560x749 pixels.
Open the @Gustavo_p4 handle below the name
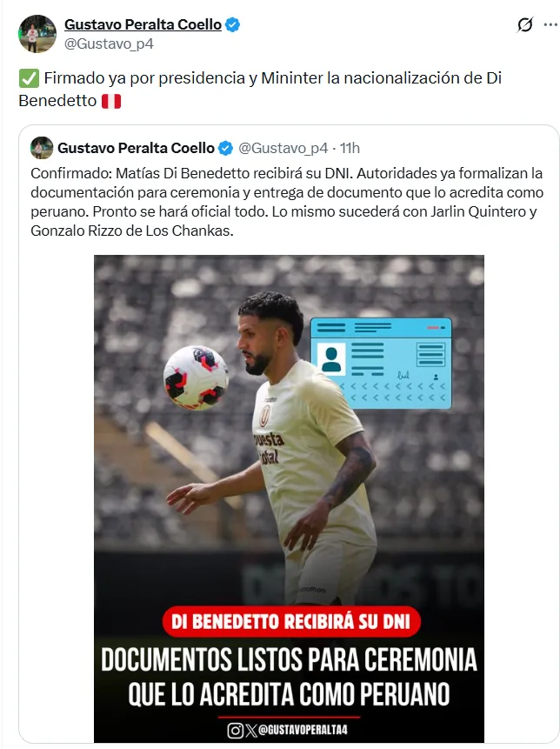coord(109,44)
